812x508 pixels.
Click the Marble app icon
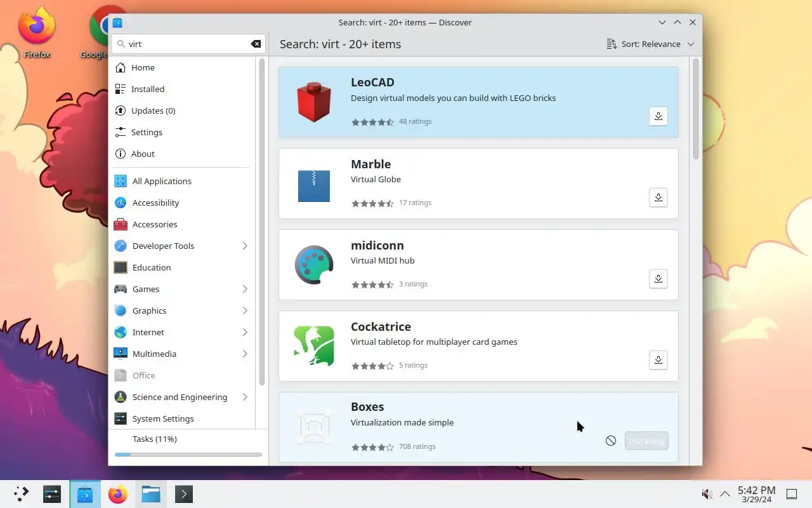[314, 186]
